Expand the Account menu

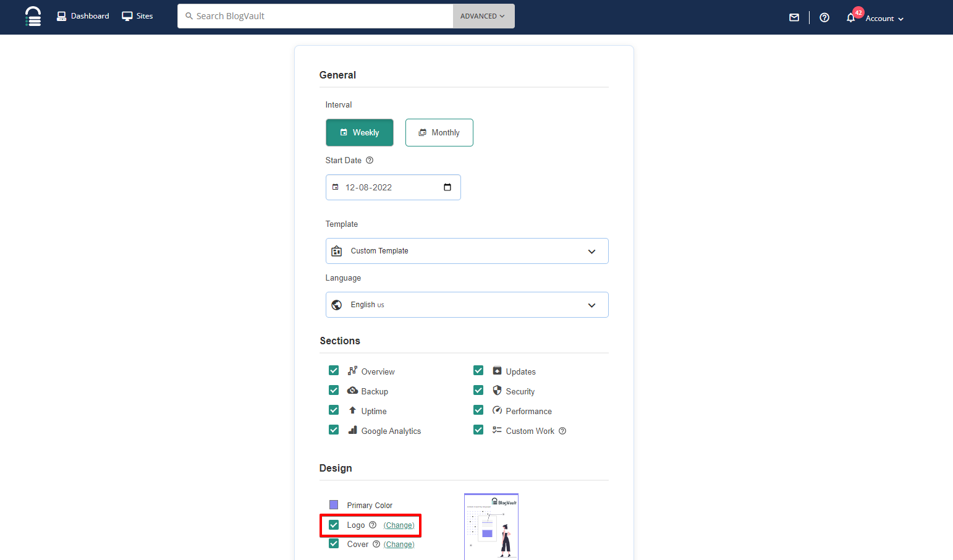(x=884, y=19)
